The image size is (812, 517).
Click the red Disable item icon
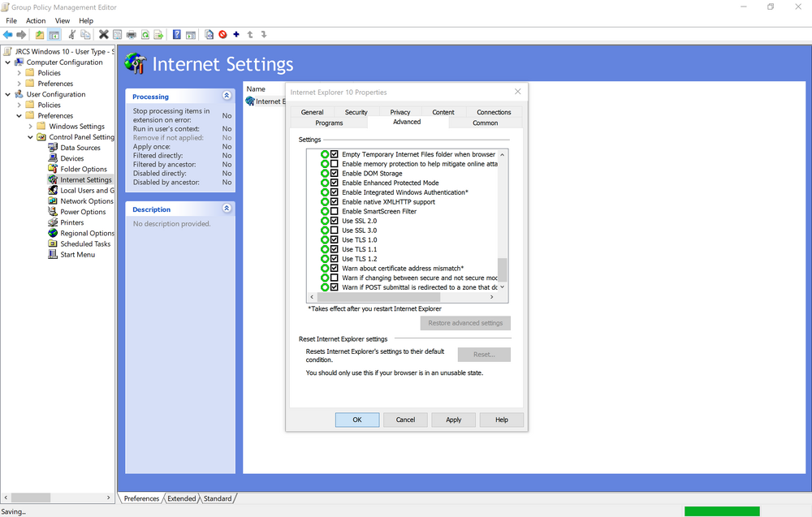pos(222,35)
